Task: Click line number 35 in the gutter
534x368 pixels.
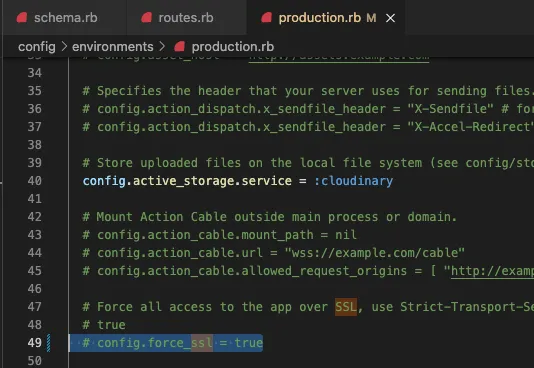Action: coord(34,91)
